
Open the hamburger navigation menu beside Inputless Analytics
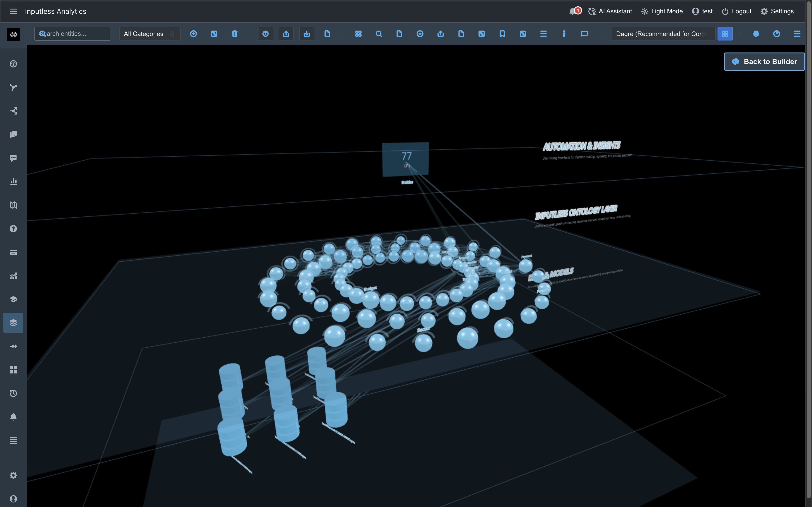(x=13, y=11)
